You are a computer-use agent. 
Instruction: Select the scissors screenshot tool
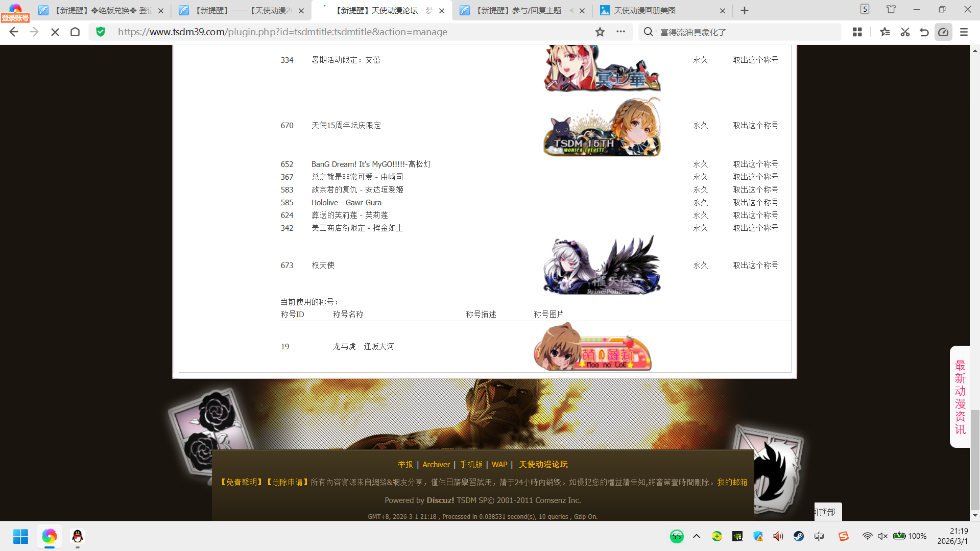pyautogui.click(x=905, y=32)
